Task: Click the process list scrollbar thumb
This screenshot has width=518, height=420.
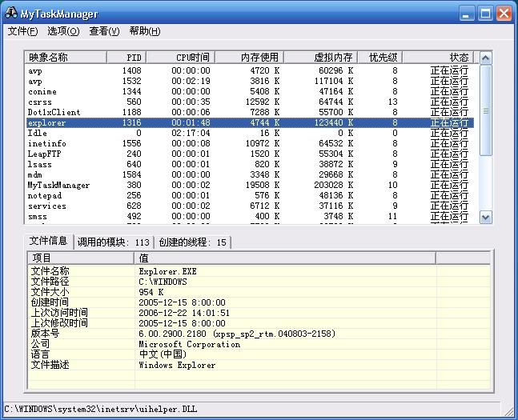Action: (x=486, y=110)
